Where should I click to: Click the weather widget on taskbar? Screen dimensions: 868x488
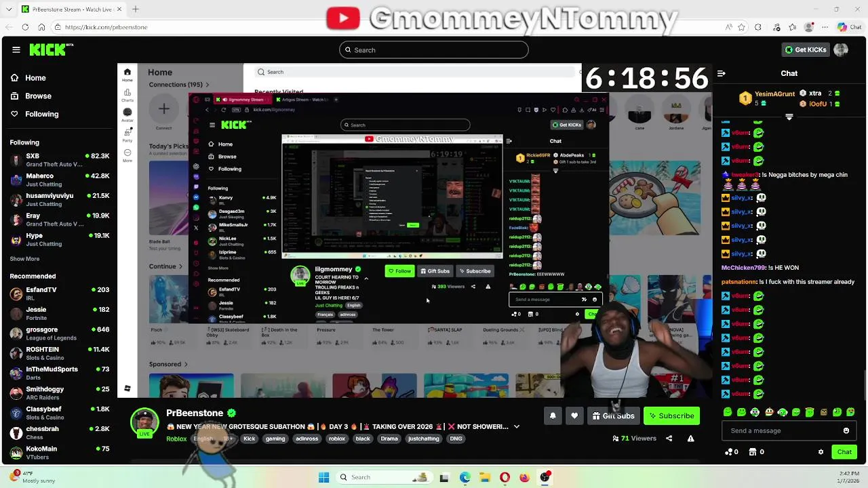point(32,477)
